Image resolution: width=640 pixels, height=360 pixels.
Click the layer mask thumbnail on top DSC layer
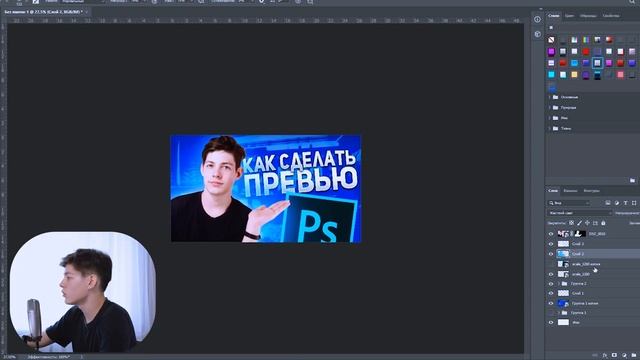tap(580, 234)
